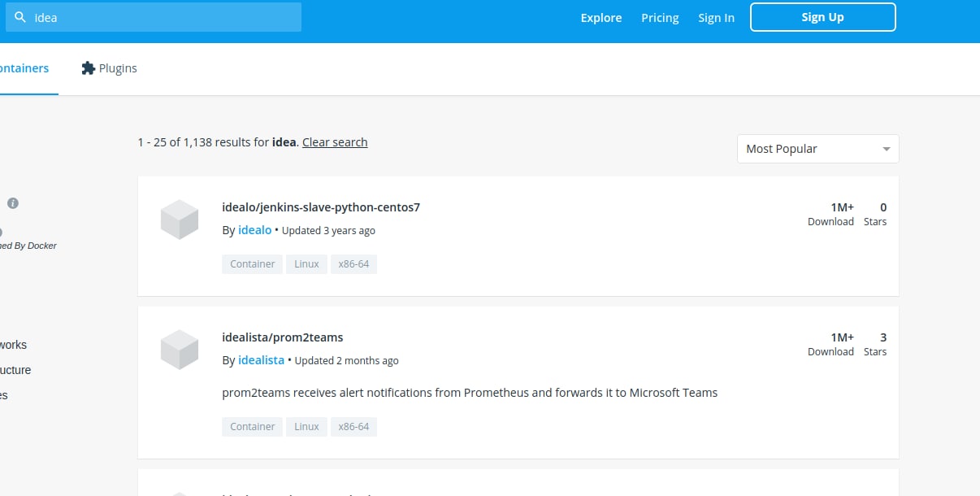Click Linux tag on prom2teams card
Viewport: 980px width, 496px height.
point(306,427)
